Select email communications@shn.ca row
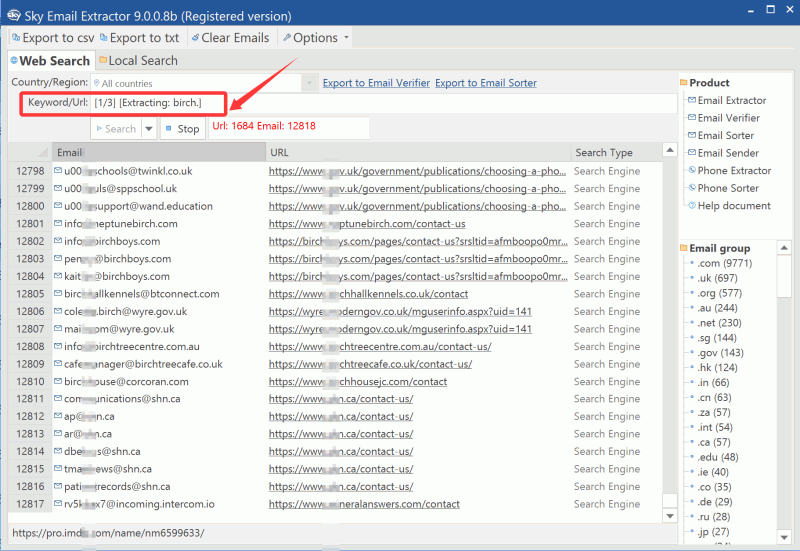 tap(122, 399)
